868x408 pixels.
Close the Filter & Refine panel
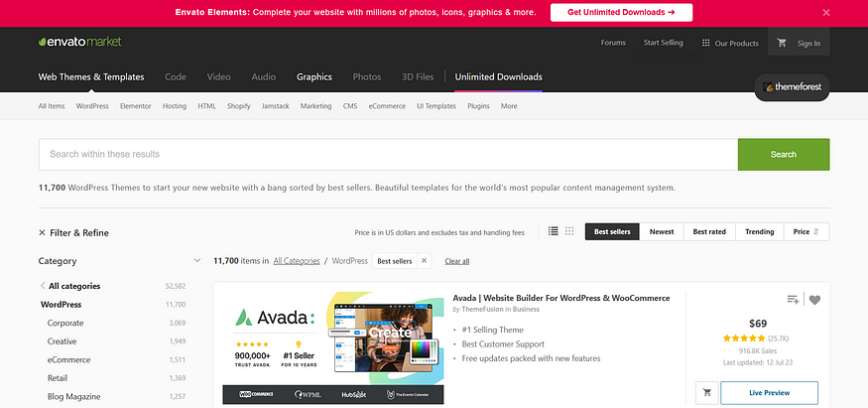click(42, 233)
